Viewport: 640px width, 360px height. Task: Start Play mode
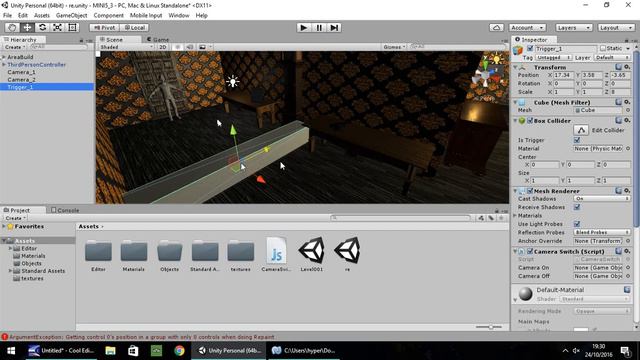(303, 27)
